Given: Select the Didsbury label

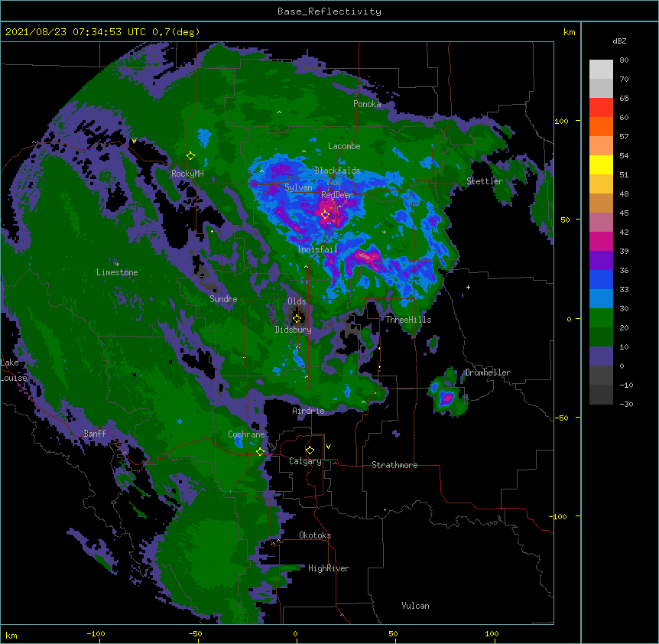Looking at the screenshot, I should [293, 330].
